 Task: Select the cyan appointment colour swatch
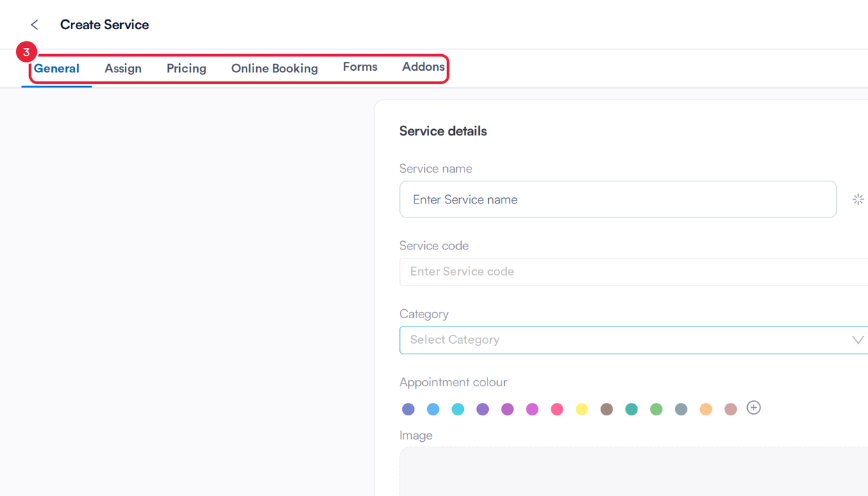coord(458,409)
